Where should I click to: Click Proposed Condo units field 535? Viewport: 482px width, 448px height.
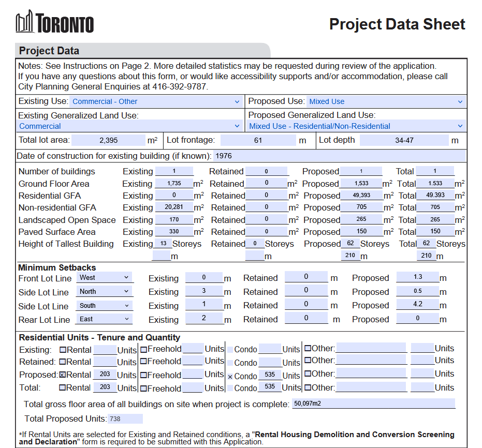(270, 375)
